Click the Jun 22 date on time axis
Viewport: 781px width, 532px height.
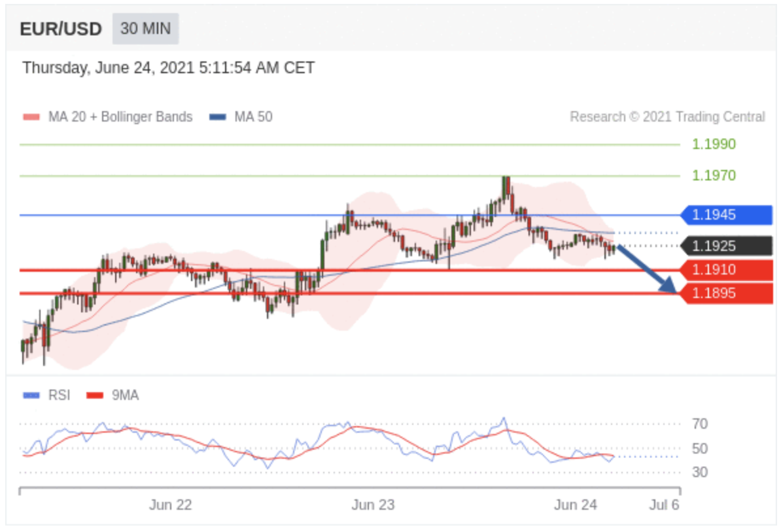point(171,505)
